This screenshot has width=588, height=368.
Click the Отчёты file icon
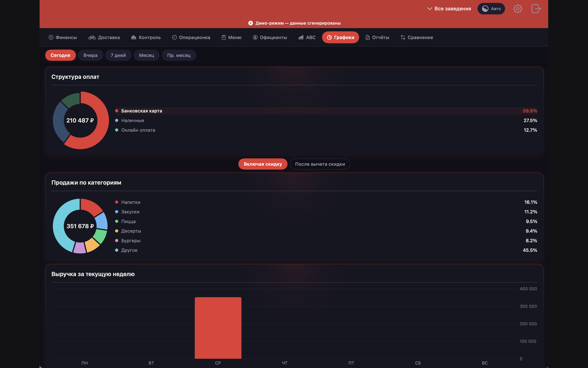tap(367, 37)
